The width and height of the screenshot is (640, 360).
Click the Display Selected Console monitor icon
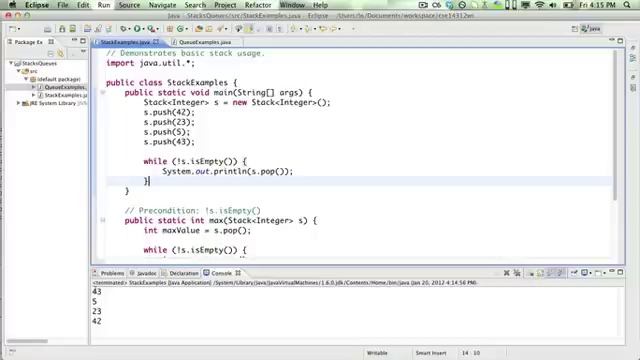click(584, 272)
